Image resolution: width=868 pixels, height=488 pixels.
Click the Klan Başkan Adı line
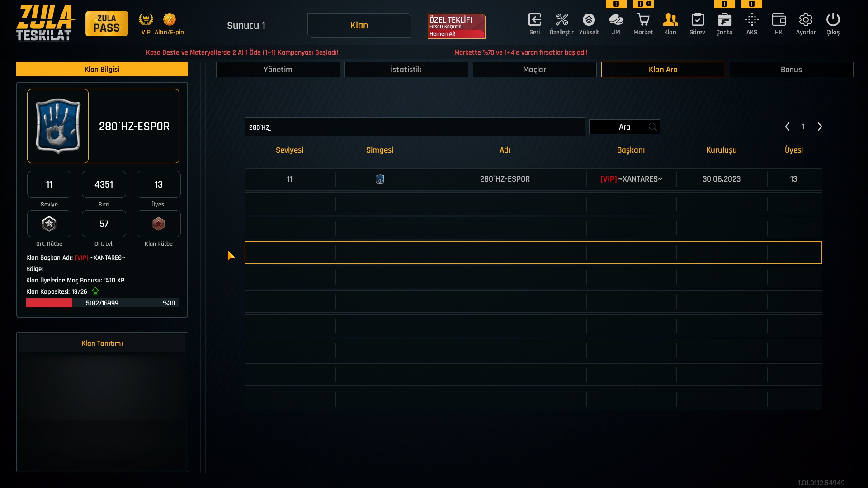point(75,258)
